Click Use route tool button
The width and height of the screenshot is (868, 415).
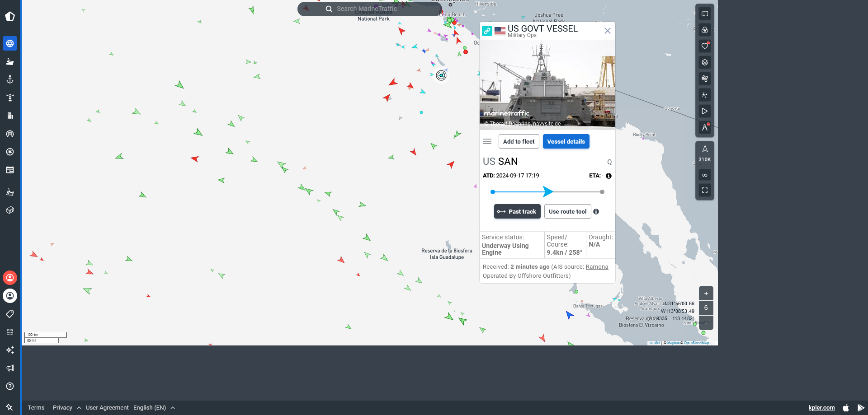(x=568, y=211)
